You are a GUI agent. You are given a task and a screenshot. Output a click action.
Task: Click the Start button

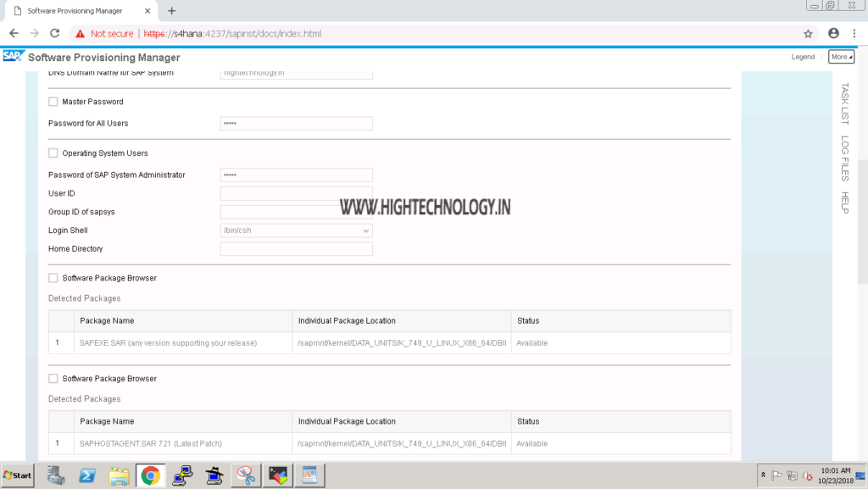[17, 475]
